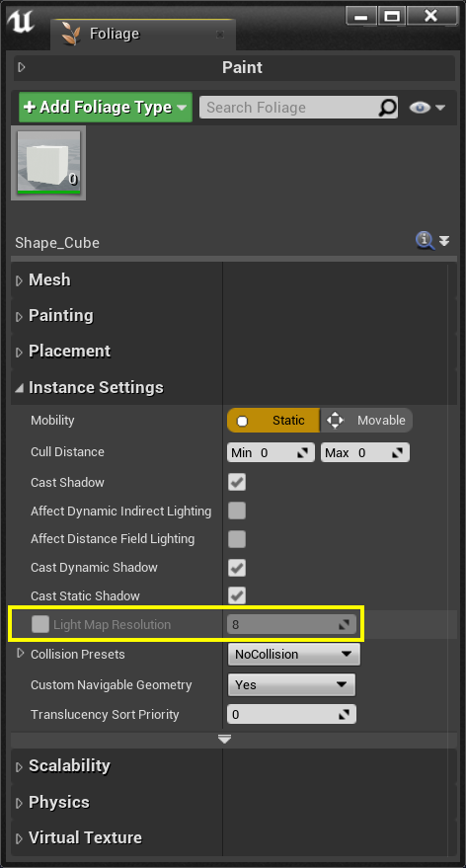Click the Add Foliage Type button
This screenshot has height=868, width=466.
[x=106, y=108]
